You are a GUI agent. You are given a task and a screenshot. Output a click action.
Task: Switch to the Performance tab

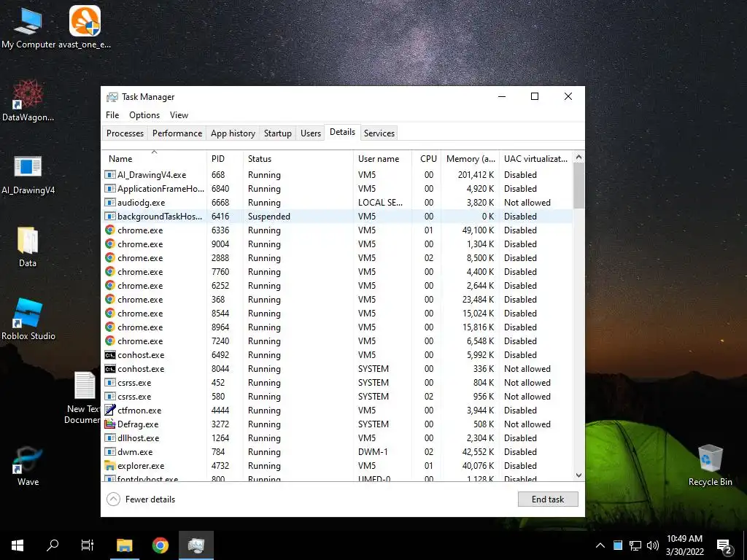click(177, 133)
